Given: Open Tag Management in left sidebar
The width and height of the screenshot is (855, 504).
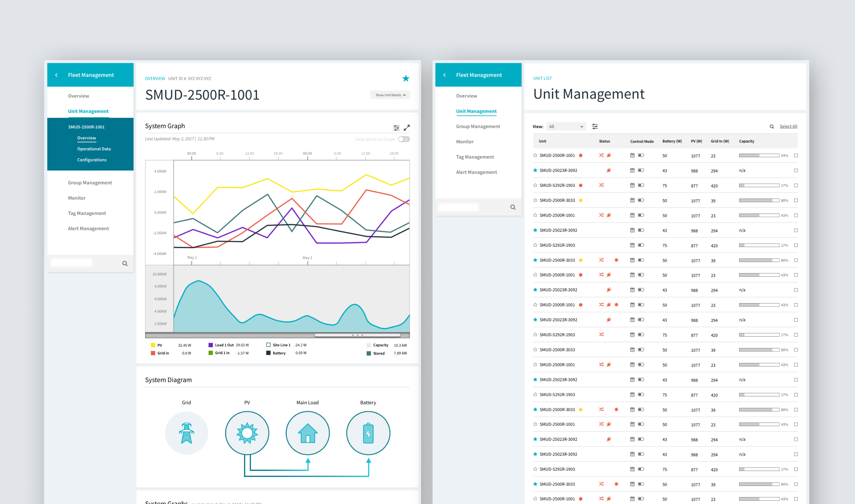Looking at the screenshot, I should (x=87, y=213).
